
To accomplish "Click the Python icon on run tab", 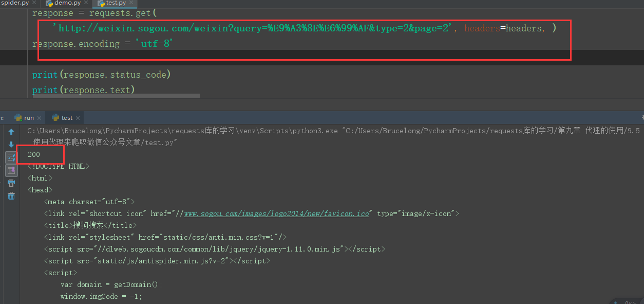I will (18, 118).
